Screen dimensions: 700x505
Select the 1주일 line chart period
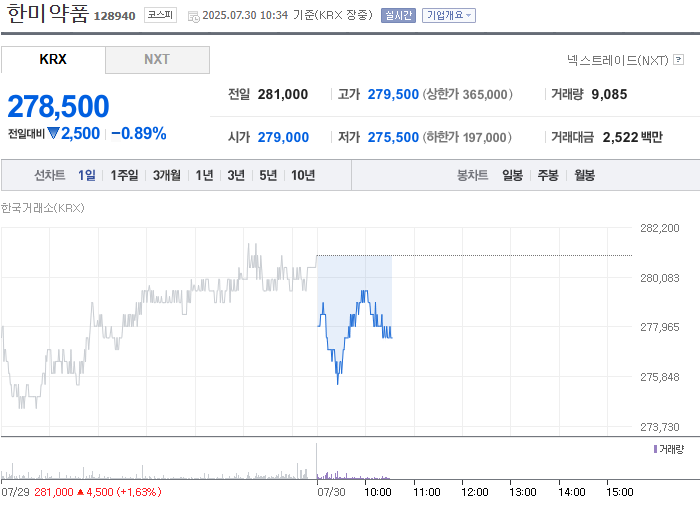[124, 175]
